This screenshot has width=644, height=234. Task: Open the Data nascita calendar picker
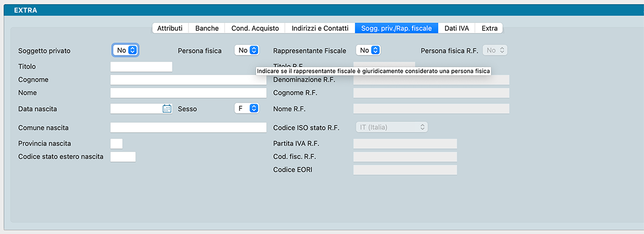pos(167,109)
